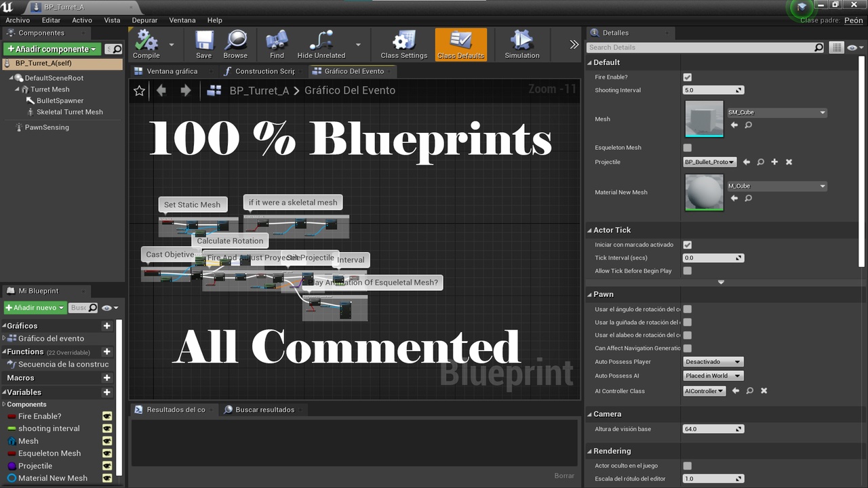Toggle Can Affect Navigation Generation checkbox

[x=688, y=348]
